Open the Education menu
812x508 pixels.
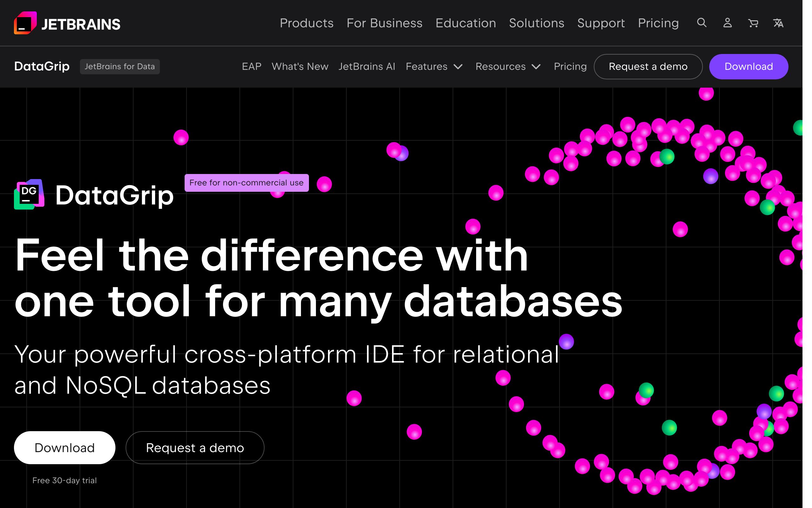(466, 23)
